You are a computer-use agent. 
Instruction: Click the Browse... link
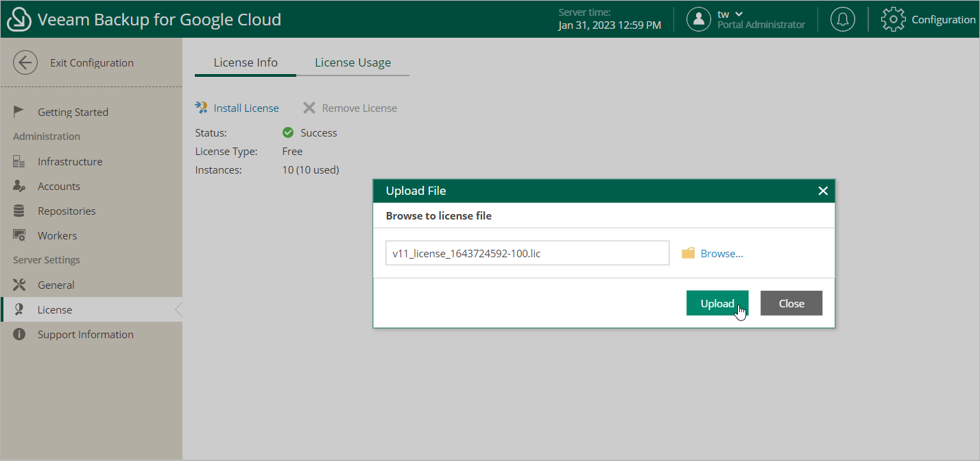(721, 253)
